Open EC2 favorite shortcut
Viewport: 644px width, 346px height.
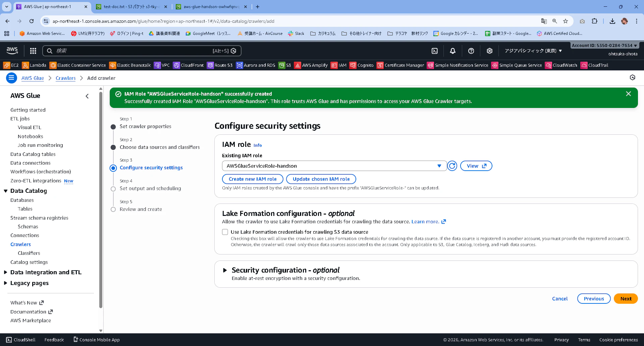[11, 65]
